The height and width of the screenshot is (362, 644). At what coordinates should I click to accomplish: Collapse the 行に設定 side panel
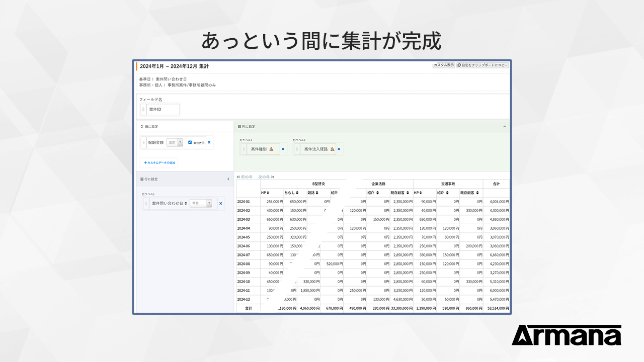coord(228,179)
